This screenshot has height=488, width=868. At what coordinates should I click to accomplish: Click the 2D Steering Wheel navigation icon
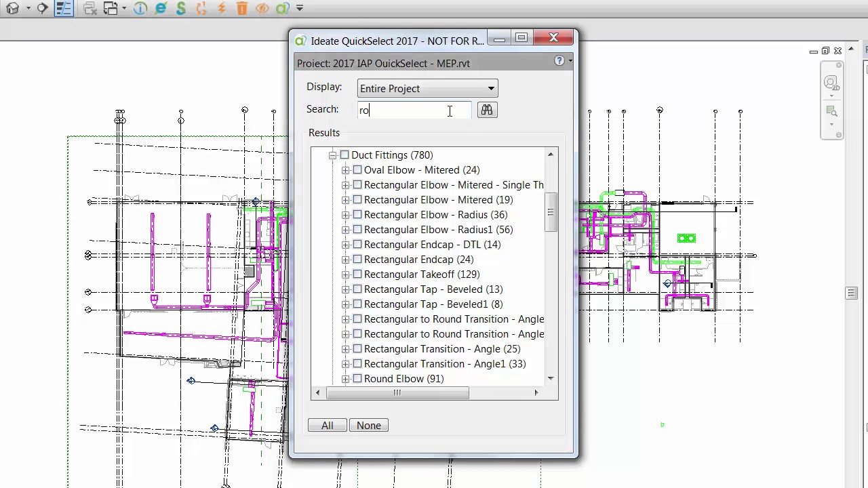pyautogui.click(x=830, y=83)
